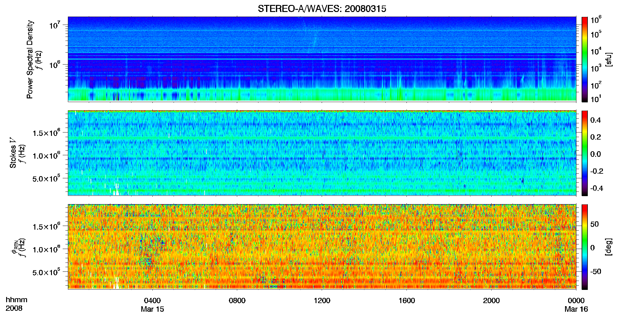
Task: Click the bottom panel 1.0×10^6 tick label
Action: 46,249
